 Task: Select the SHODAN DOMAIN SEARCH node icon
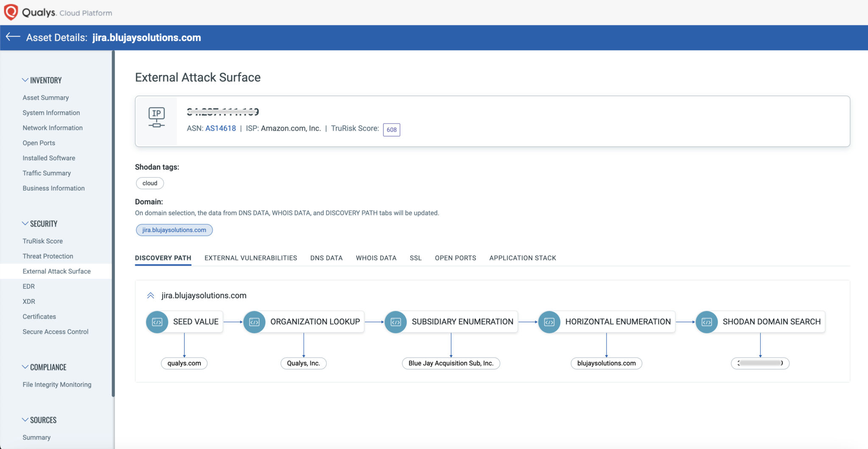point(707,322)
